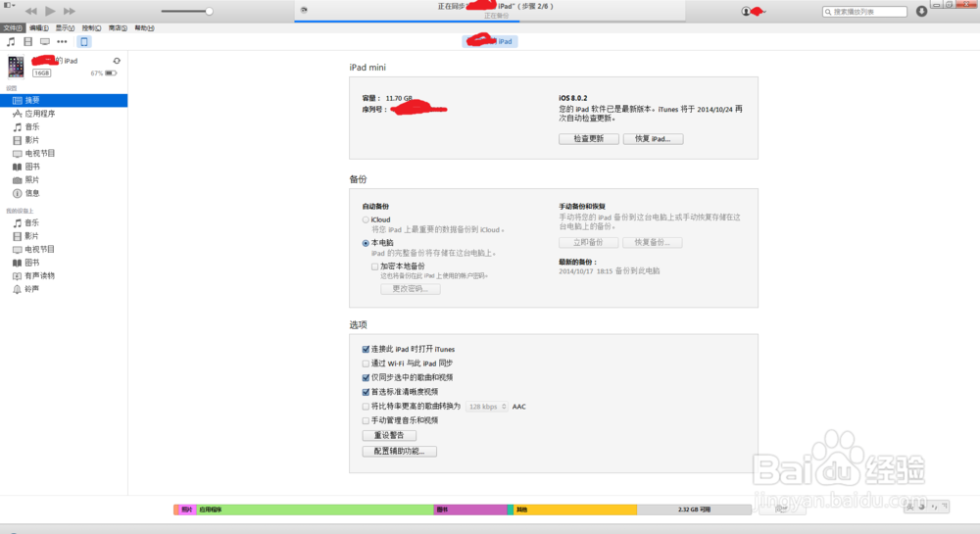Click the rewind previous track button
This screenshot has width=980, height=534.
point(30,11)
